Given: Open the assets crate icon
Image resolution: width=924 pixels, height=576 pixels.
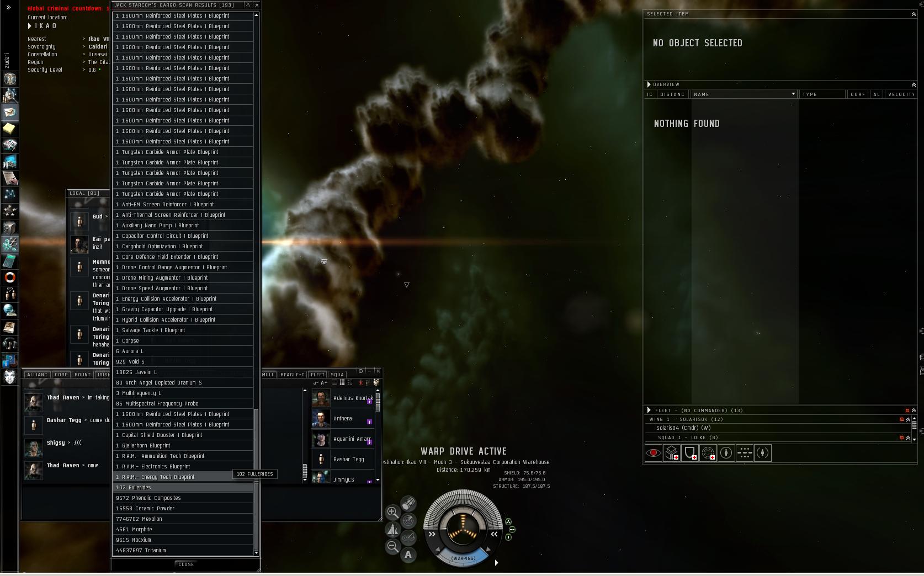Looking at the screenshot, I should tap(9, 227).
